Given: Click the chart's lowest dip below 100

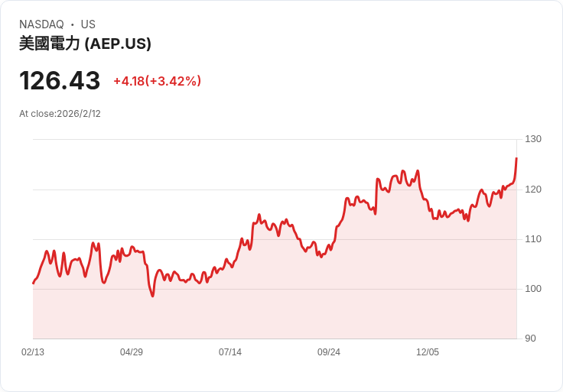Looking at the screenshot, I should pyautogui.click(x=152, y=296).
